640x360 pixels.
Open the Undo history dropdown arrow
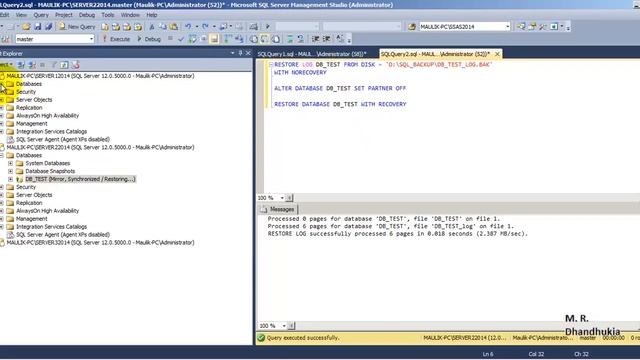click(x=196, y=27)
